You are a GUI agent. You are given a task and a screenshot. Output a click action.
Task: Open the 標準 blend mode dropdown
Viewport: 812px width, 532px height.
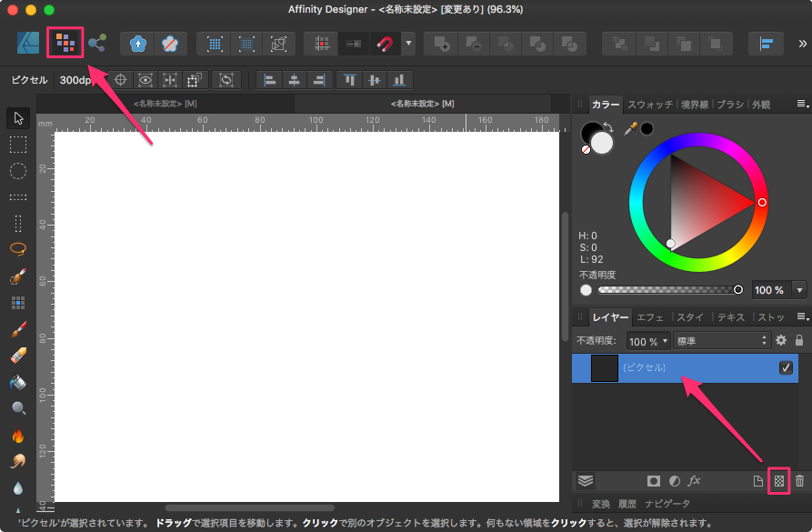point(723,341)
